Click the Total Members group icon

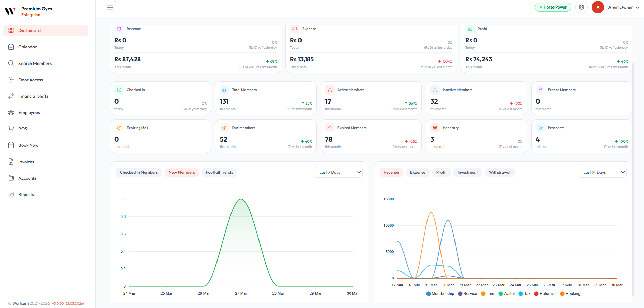tap(224, 90)
